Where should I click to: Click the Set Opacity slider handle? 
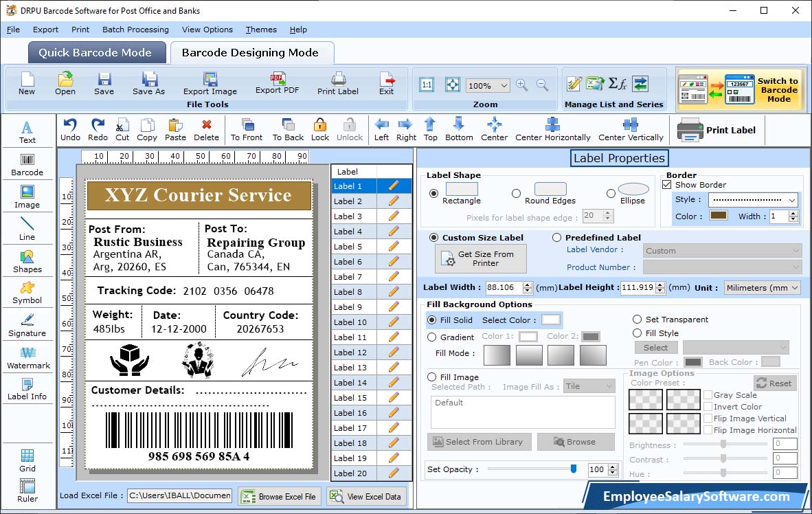pyautogui.click(x=573, y=469)
